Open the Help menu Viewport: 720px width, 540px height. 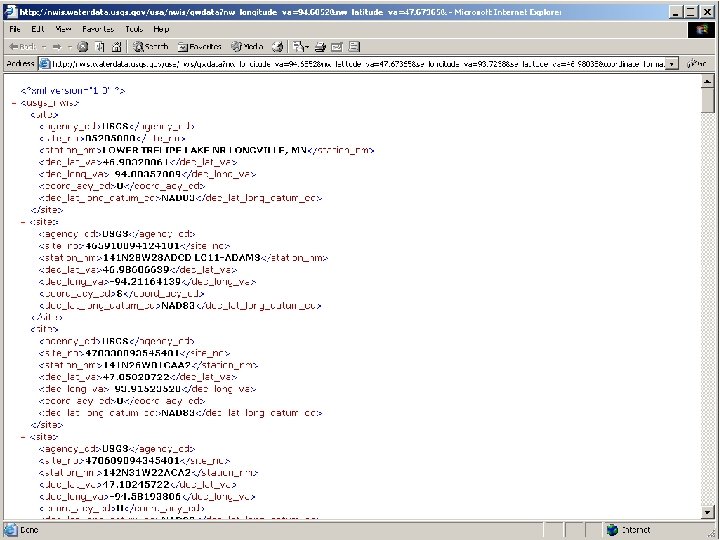point(161,29)
